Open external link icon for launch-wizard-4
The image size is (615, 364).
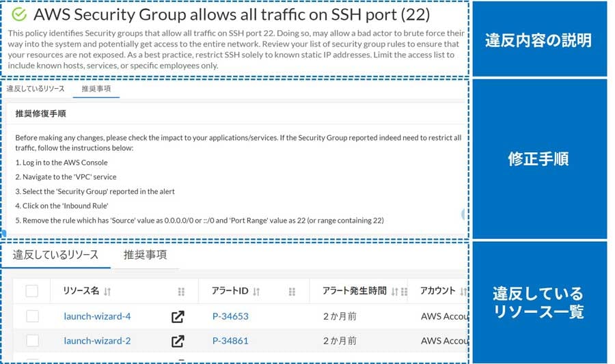point(178,317)
